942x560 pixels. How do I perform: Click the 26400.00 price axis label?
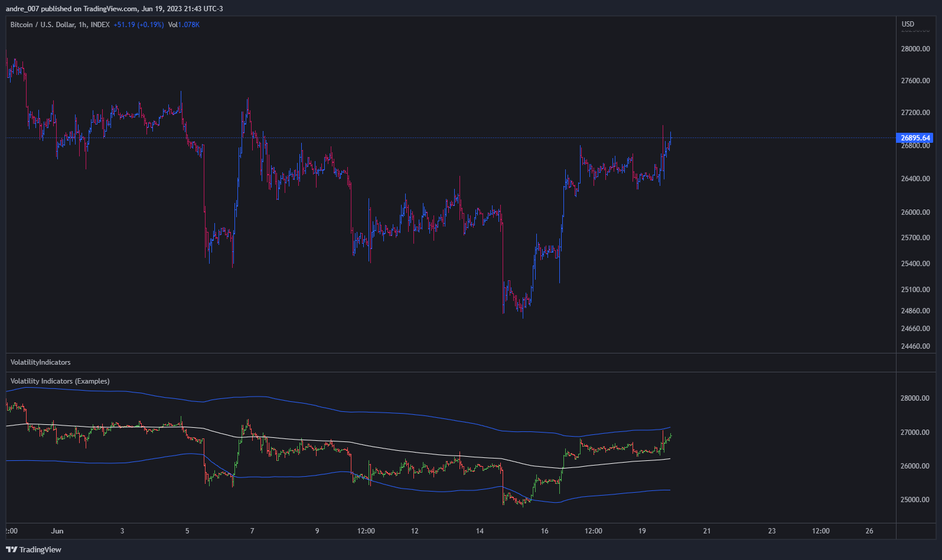915,179
